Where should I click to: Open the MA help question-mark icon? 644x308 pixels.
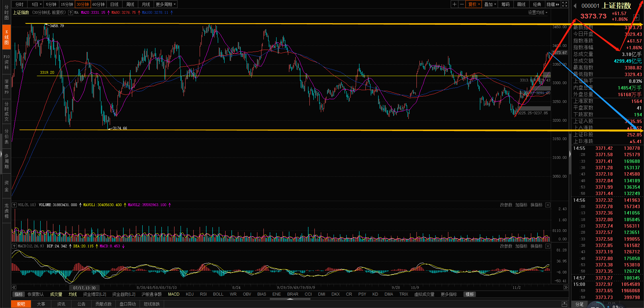pos(70,13)
